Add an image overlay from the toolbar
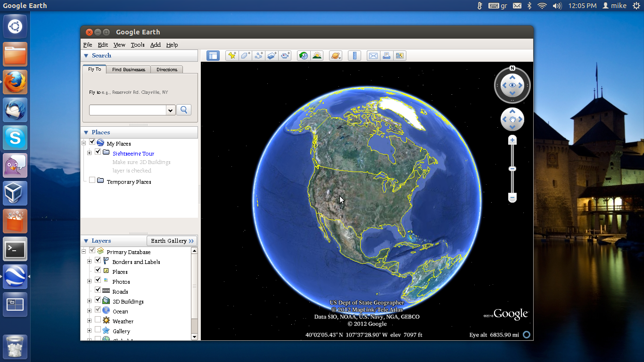This screenshot has height=362, width=644. click(272, 56)
